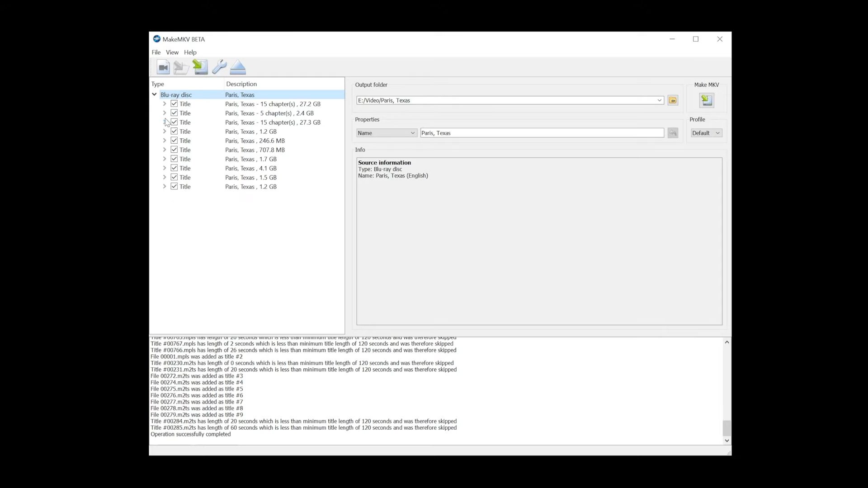
Task: Eject the disc using the eject icon
Action: pos(238,67)
